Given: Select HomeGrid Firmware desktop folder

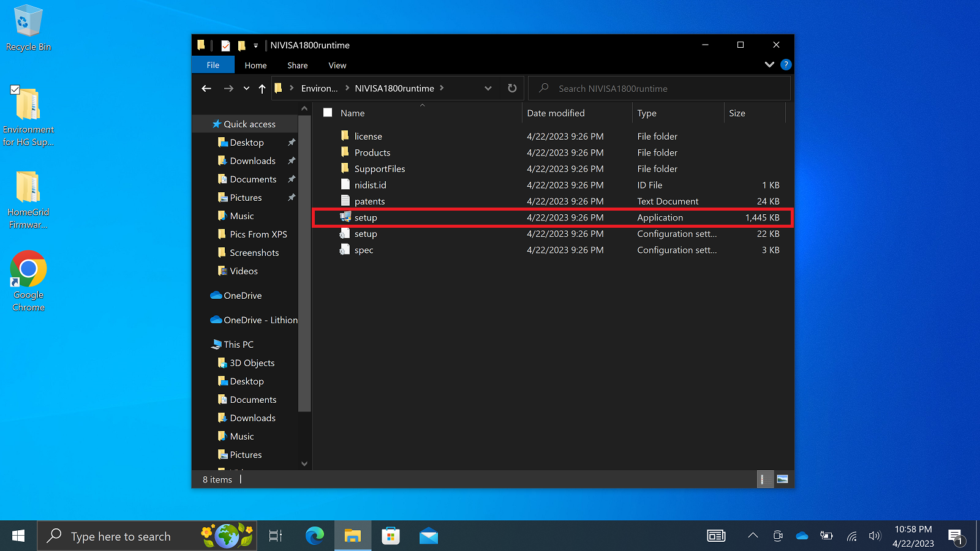Looking at the screenshot, I should click(x=28, y=200).
